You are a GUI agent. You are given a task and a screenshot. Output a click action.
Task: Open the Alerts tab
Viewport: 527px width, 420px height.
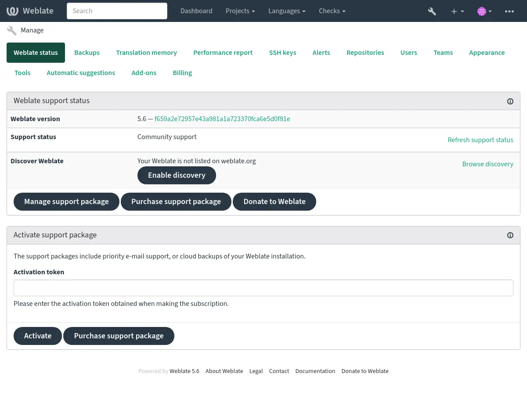coord(321,53)
